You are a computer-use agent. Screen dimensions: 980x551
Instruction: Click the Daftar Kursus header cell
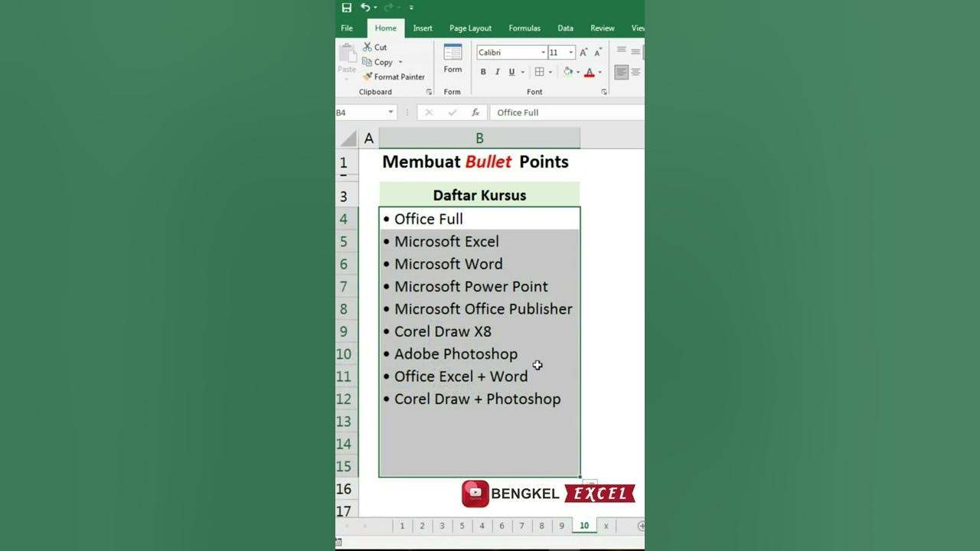479,195
